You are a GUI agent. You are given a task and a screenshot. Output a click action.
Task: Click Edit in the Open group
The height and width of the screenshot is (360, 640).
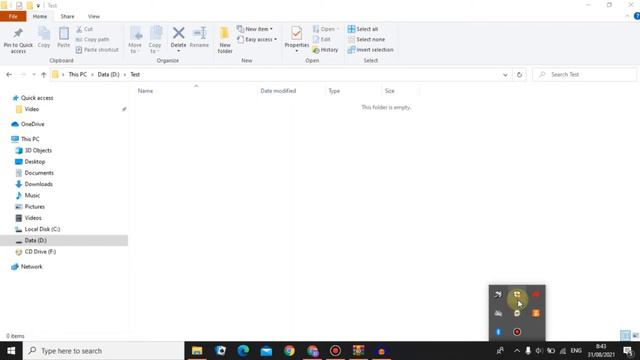[322, 40]
